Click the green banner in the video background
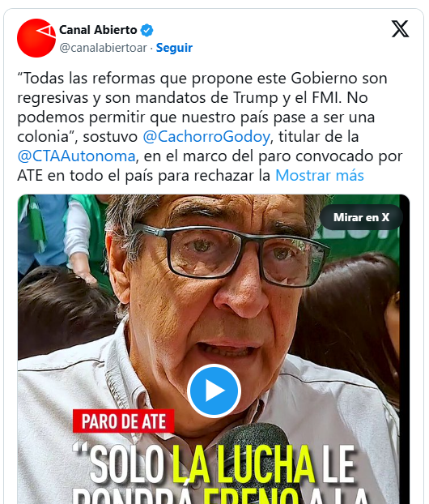 pyautogui.click(x=356, y=235)
